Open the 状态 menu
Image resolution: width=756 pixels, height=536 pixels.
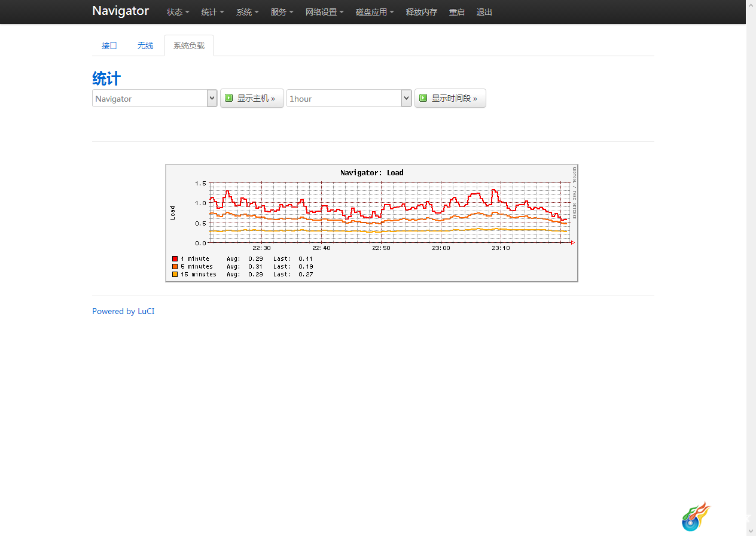[178, 12]
